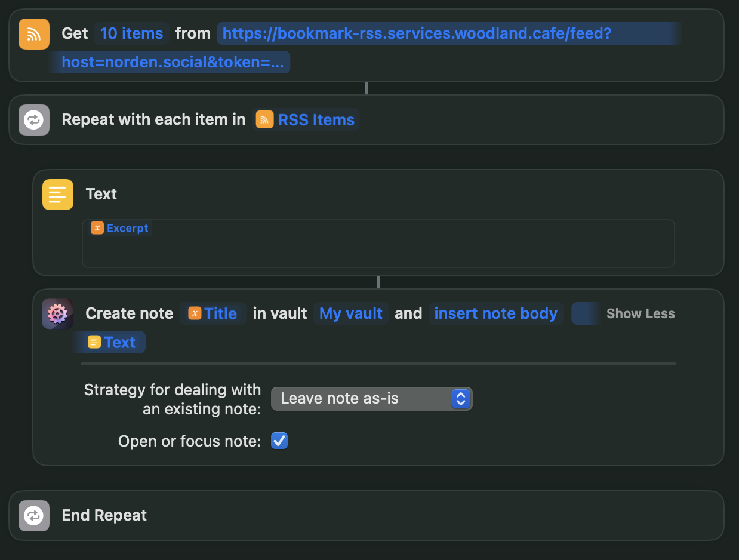Collapse options with Show Less
The height and width of the screenshot is (560, 739).
640,314
